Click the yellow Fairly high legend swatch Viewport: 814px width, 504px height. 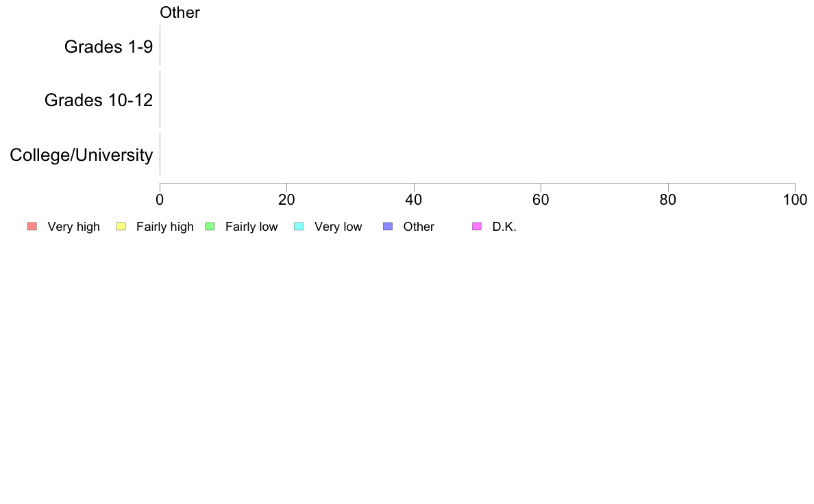tap(121, 227)
